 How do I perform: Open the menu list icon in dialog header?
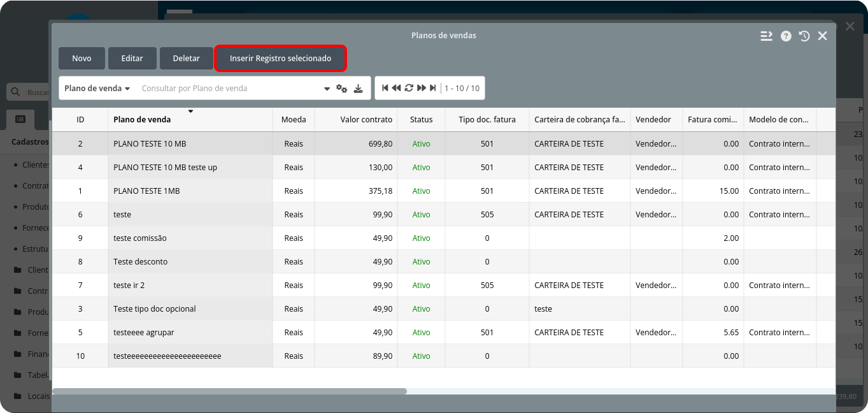(766, 36)
